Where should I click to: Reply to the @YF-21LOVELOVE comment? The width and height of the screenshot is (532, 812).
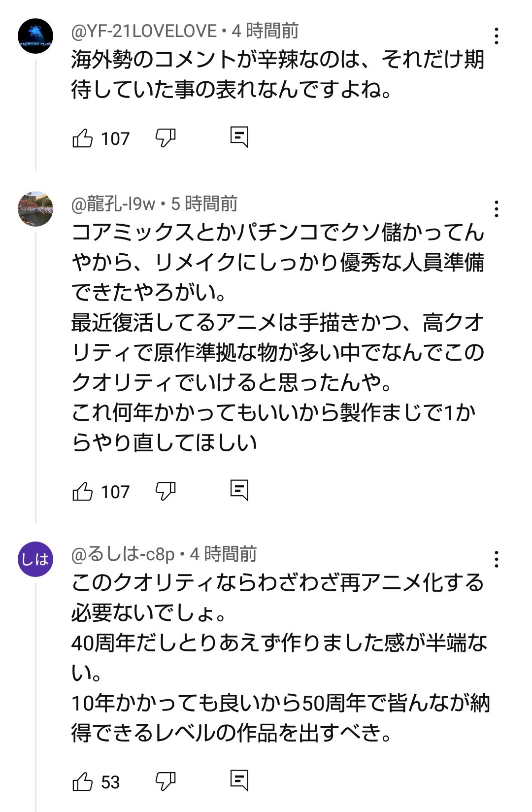point(239,137)
